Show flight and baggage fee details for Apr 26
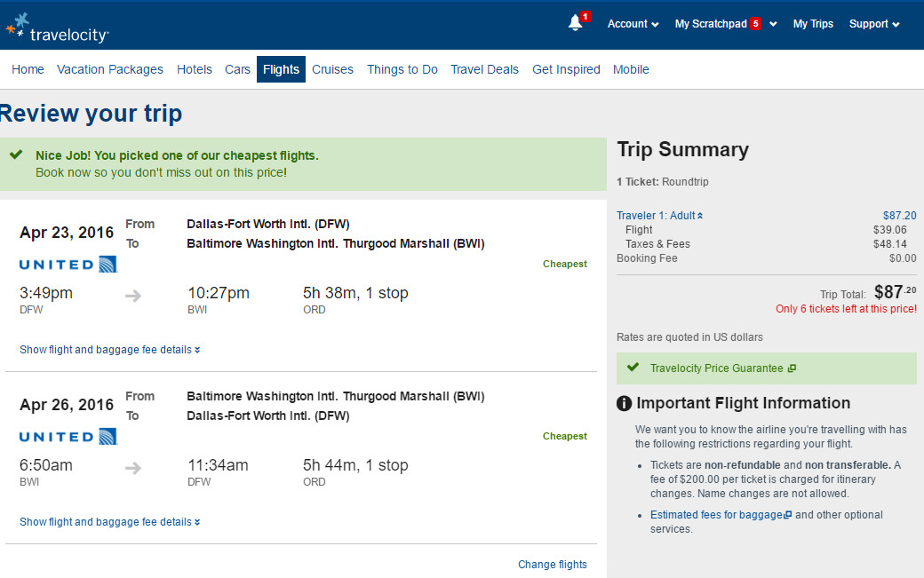The width and height of the screenshot is (924, 578). coord(109,522)
